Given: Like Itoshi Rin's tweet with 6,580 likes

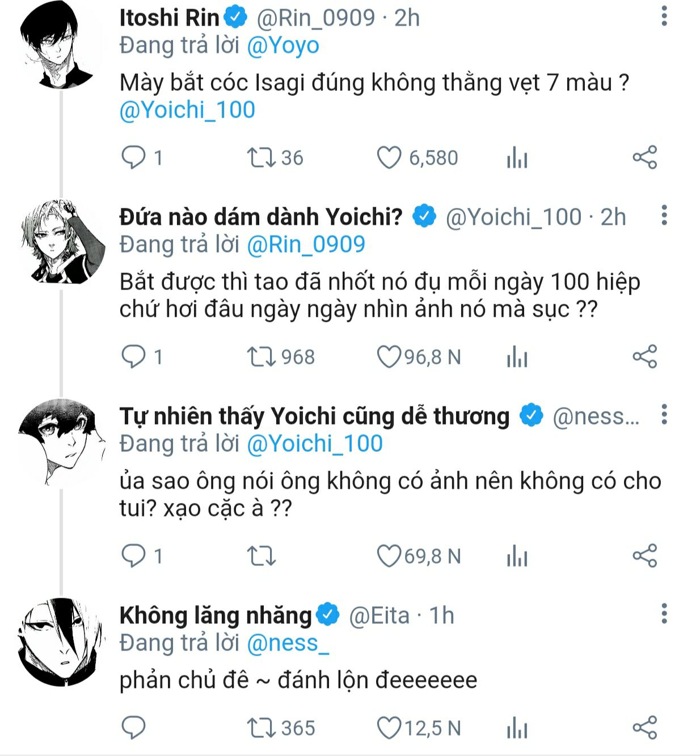Looking at the screenshot, I should (x=389, y=158).
